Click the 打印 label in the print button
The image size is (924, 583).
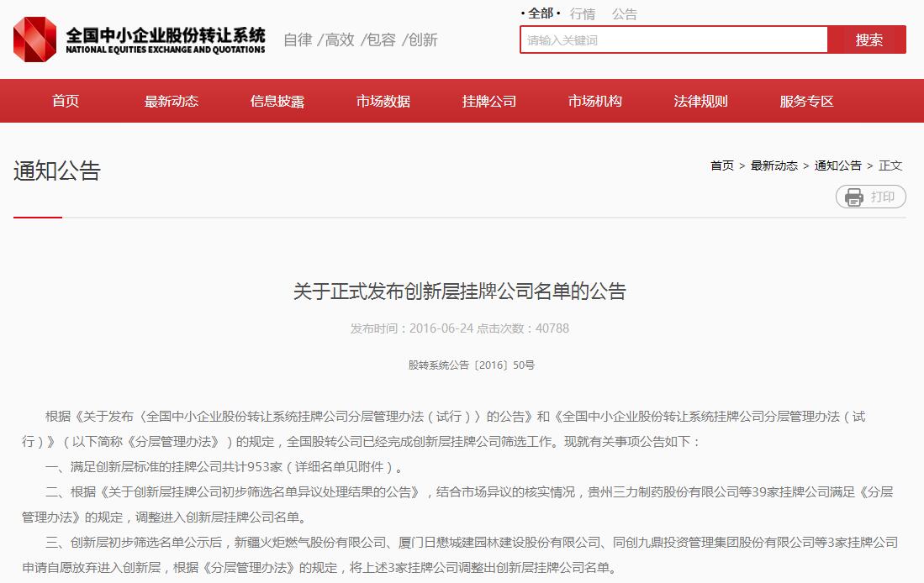point(882,197)
